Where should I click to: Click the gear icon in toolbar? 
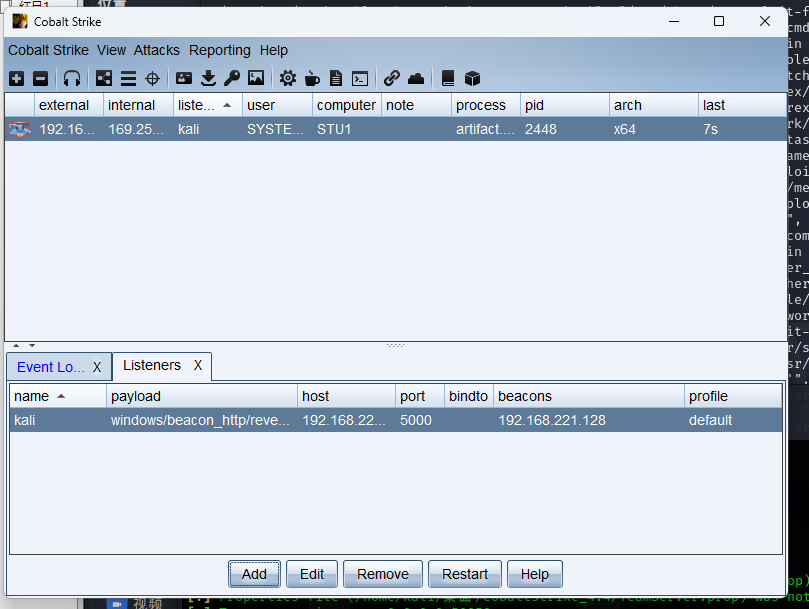pos(288,78)
